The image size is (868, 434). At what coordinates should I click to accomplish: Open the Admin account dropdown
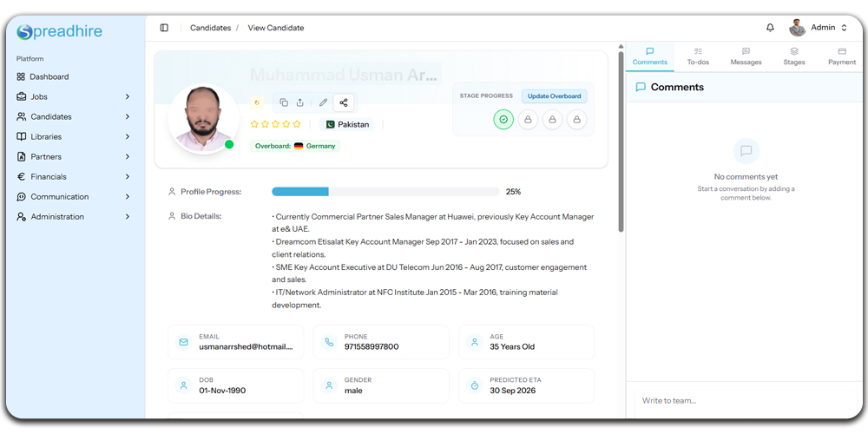tap(818, 28)
